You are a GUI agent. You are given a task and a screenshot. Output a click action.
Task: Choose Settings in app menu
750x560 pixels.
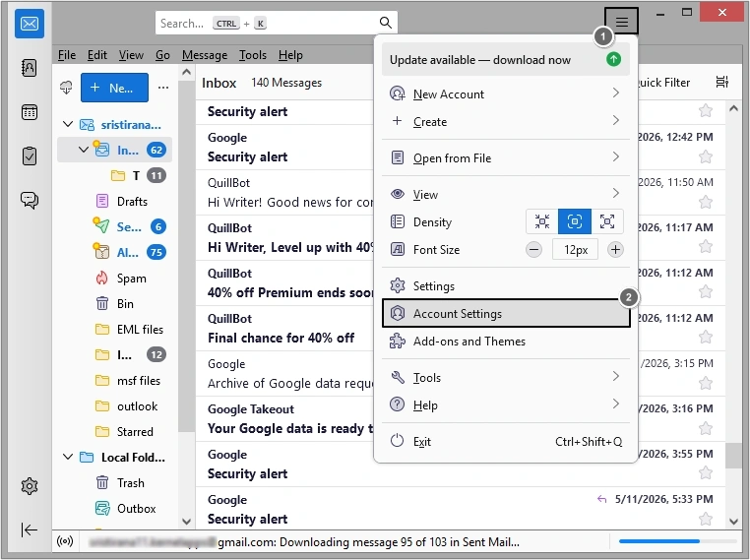(x=506, y=286)
